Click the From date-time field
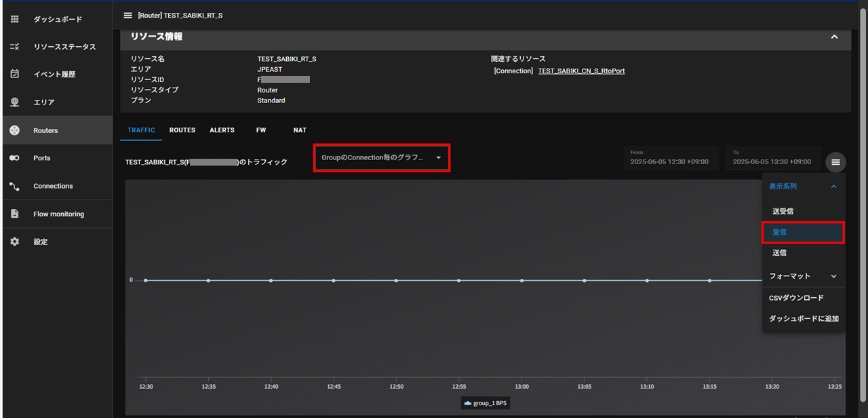The image size is (868, 418). (671, 158)
